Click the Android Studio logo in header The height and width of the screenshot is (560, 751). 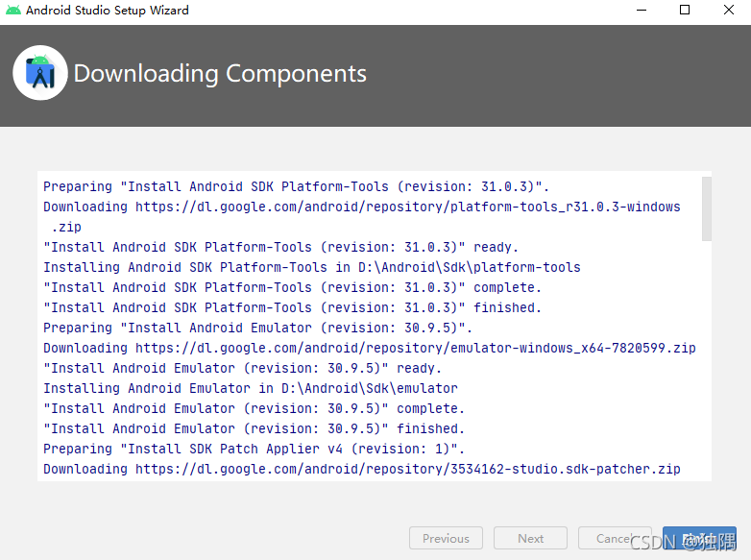(40, 73)
